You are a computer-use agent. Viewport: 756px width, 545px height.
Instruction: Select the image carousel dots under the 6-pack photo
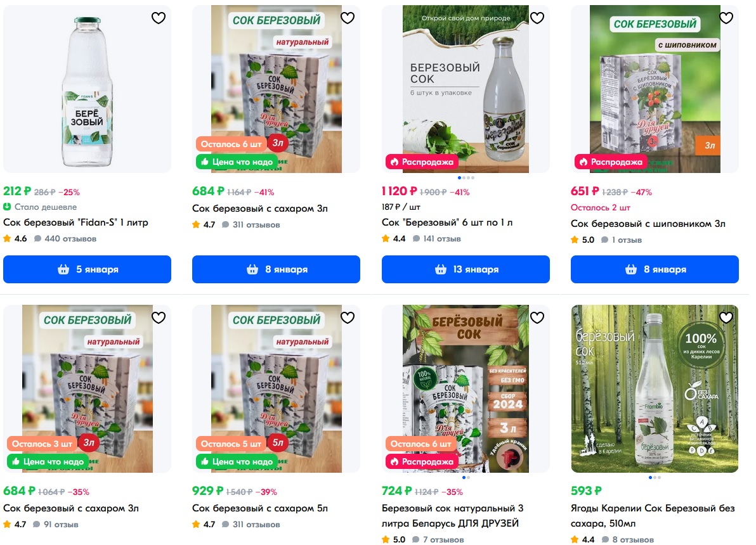[x=466, y=178]
